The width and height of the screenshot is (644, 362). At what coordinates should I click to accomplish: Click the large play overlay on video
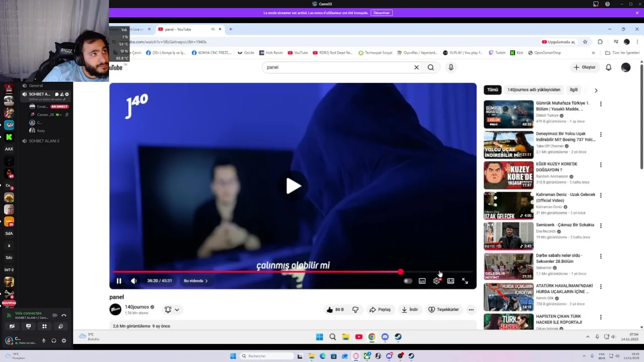point(293,186)
